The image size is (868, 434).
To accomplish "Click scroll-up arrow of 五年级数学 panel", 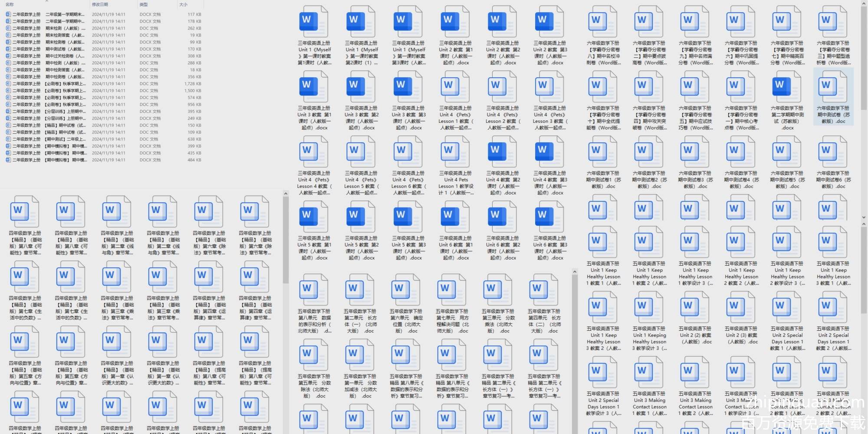I will (575, 272).
